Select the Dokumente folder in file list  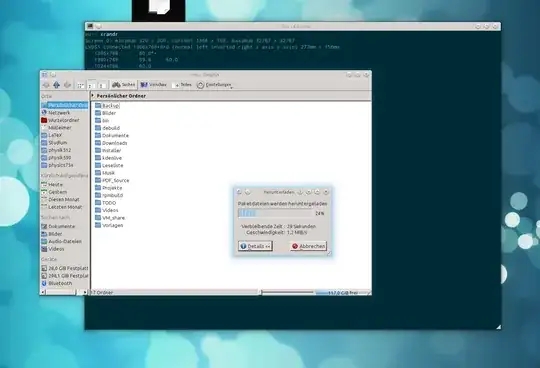[x=112, y=136]
